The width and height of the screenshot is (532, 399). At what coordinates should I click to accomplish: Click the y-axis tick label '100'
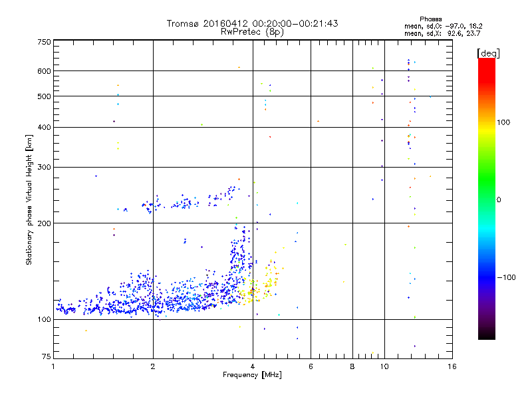click(x=45, y=320)
